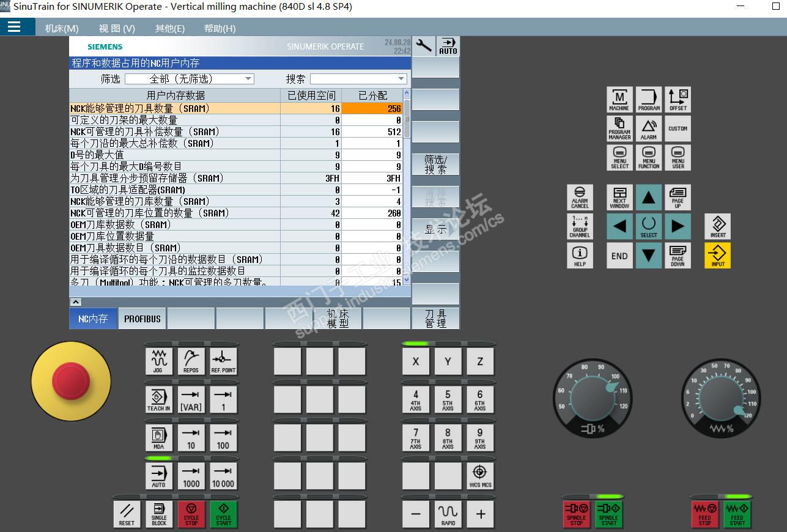Viewport: 787px width, 532px height.
Task: Activate MDA mode key
Action: (x=158, y=437)
